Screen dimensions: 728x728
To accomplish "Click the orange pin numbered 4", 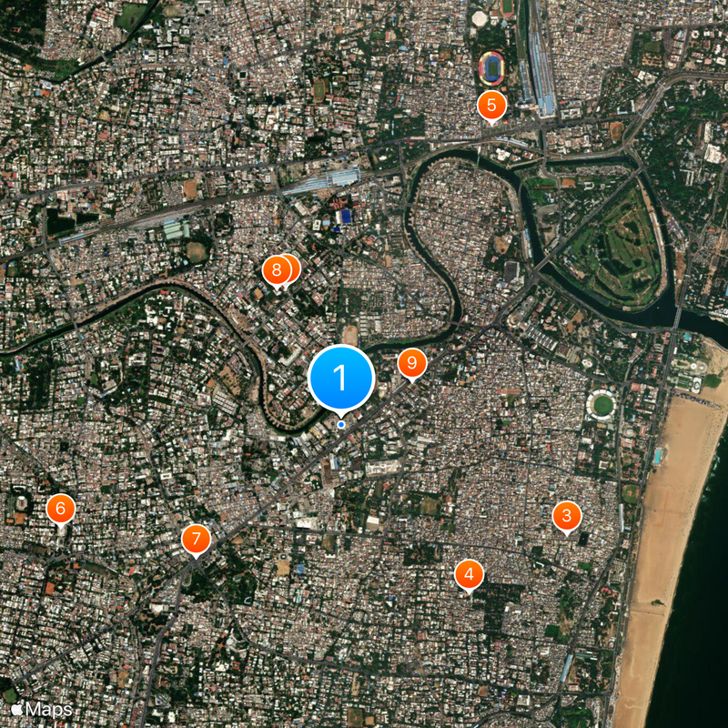I will (469, 575).
